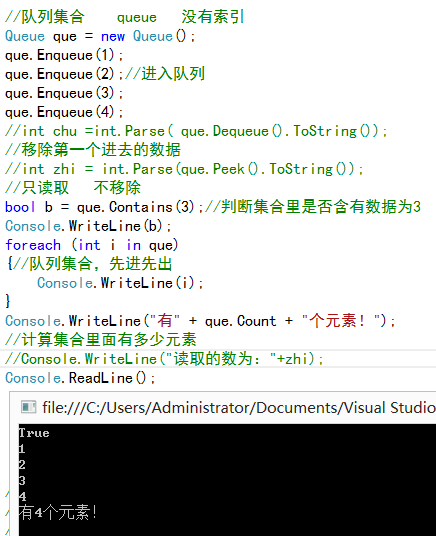Click the code line 'que.Enqueue(1);'
436x536 pixels.
pos(64,55)
